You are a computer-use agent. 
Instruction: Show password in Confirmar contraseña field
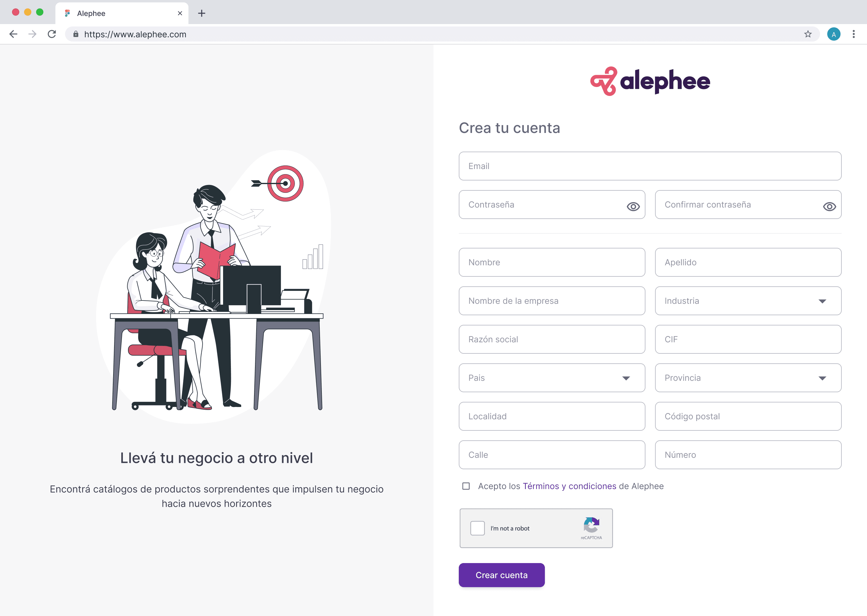[829, 206]
